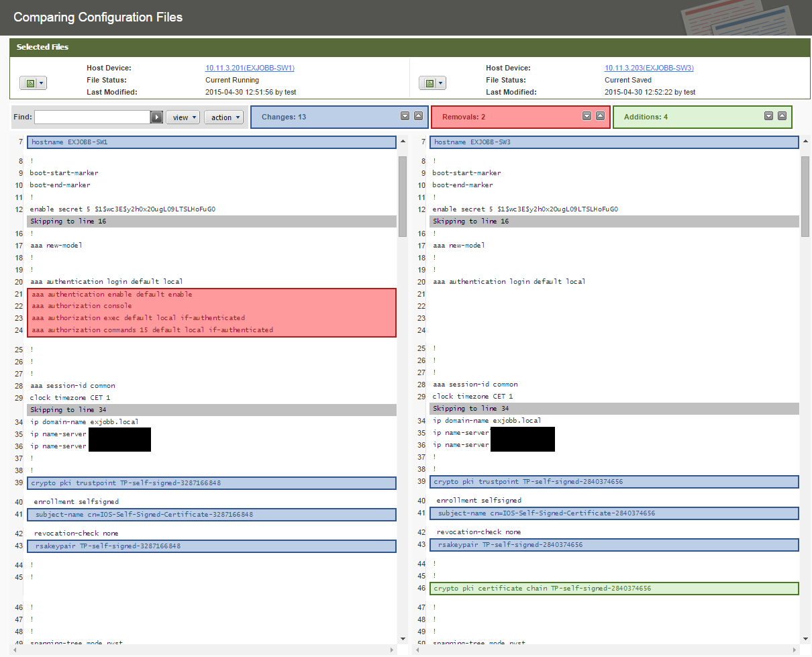Select 'crypto pki trustpoint TP-self-signed-3287166848' line
The width and height of the screenshot is (812, 657).
pos(211,483)
